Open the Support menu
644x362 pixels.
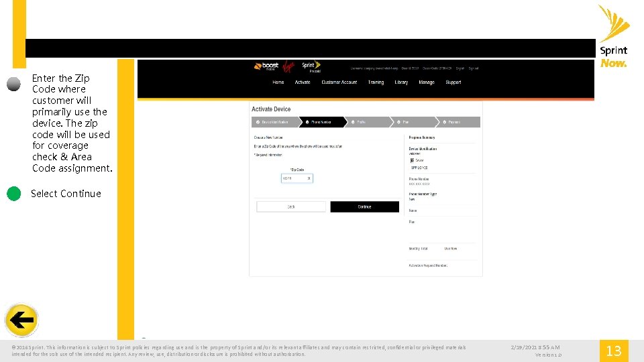point(453,82)
